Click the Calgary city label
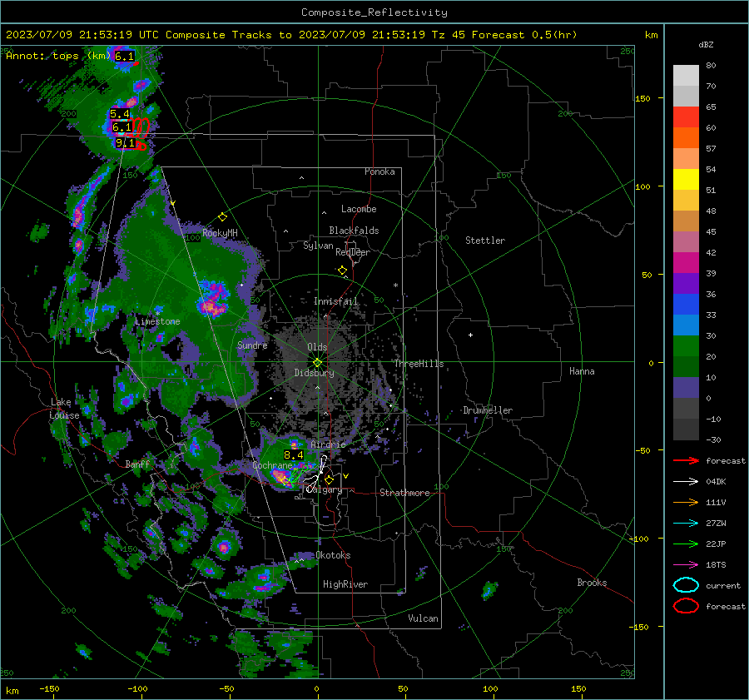Image resolution: width=749 pixels, height=700 pixels. (x=325, y=489)
